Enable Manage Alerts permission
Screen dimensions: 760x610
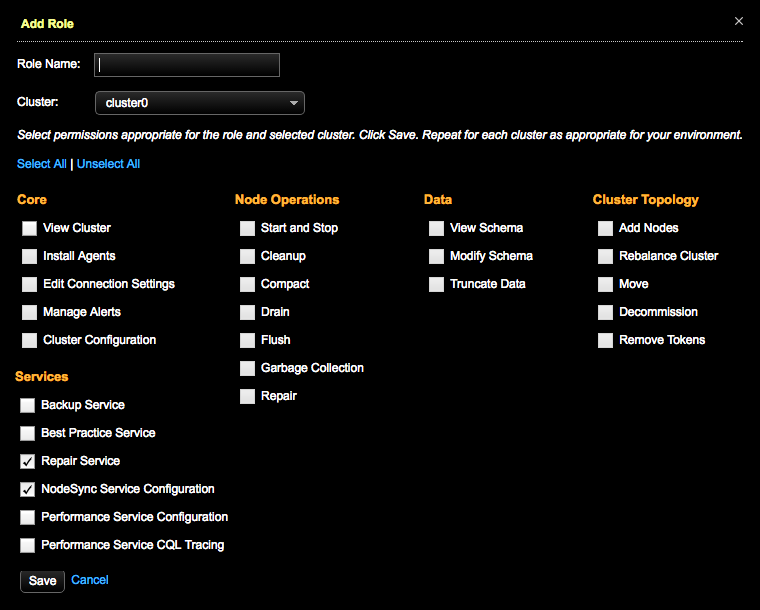pos(28,313)
